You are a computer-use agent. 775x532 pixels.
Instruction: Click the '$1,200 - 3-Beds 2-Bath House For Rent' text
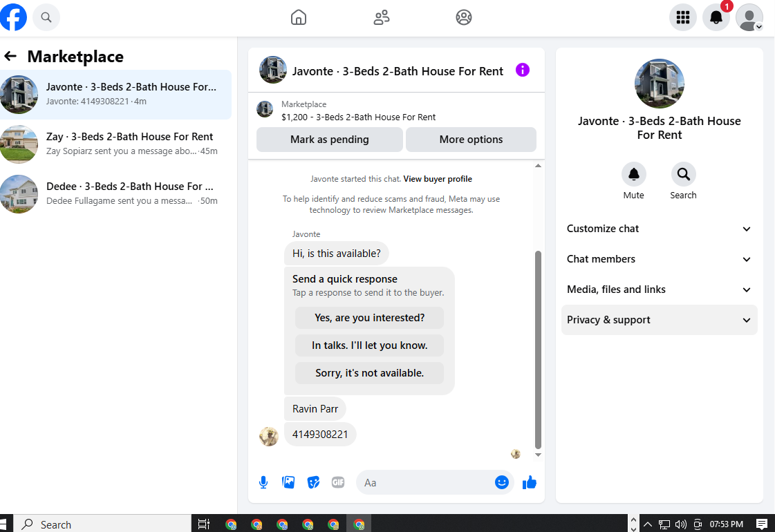click(x=358, y=117)
